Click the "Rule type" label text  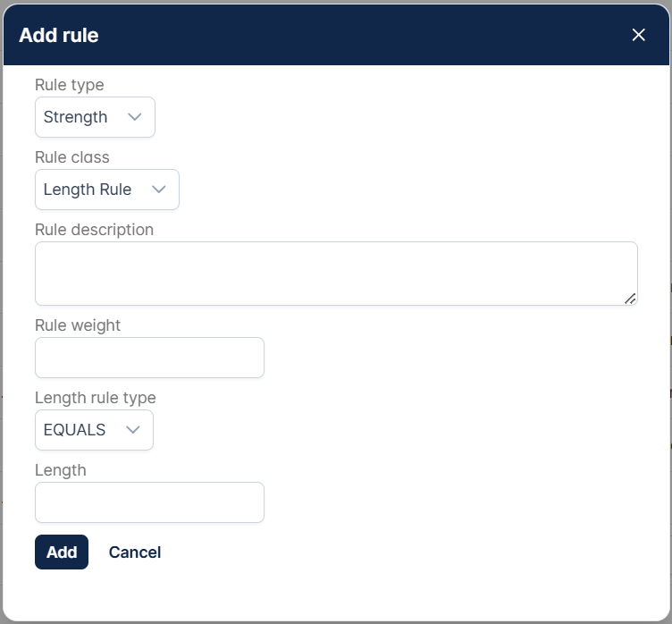coord(69,85)
